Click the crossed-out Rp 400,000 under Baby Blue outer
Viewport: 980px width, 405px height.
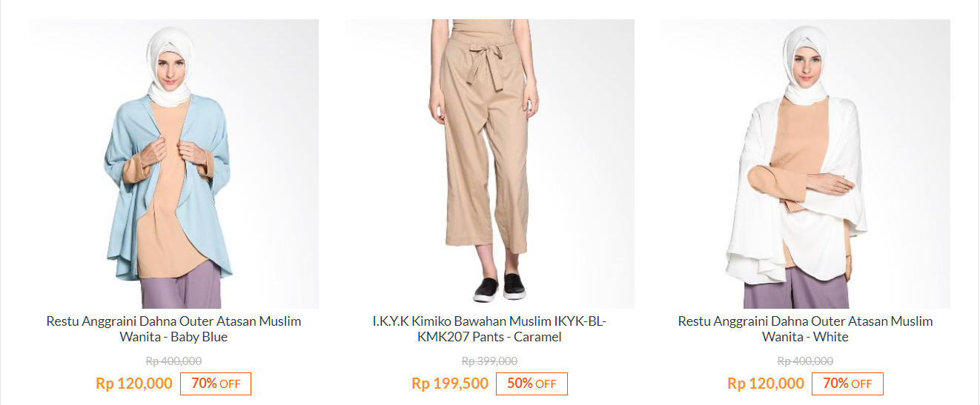pos(173,361)
